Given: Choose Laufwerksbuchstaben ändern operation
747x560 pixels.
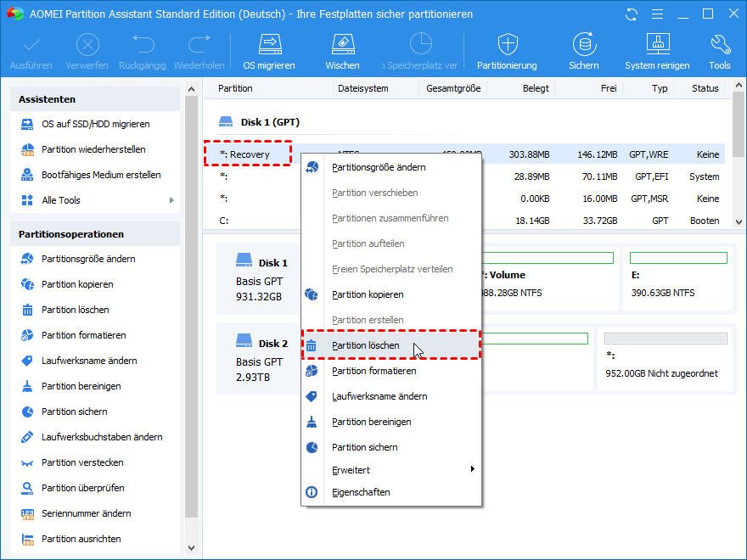Looking at the screenshot, I should point(102,437).
